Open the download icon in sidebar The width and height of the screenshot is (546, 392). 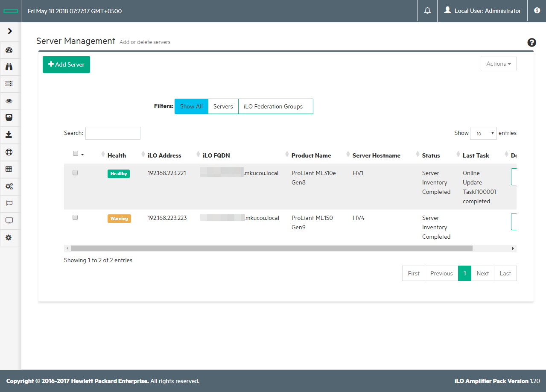[x=9, y=135]
